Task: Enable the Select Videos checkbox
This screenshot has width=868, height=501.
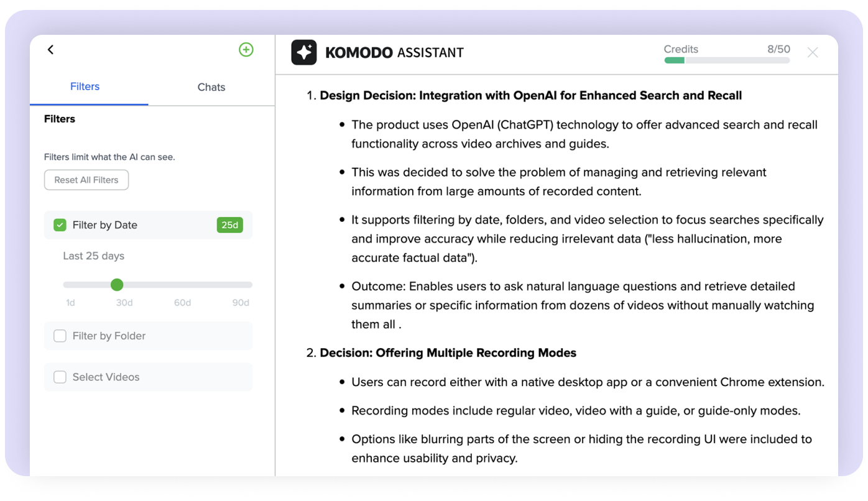Action: point(60,377)
